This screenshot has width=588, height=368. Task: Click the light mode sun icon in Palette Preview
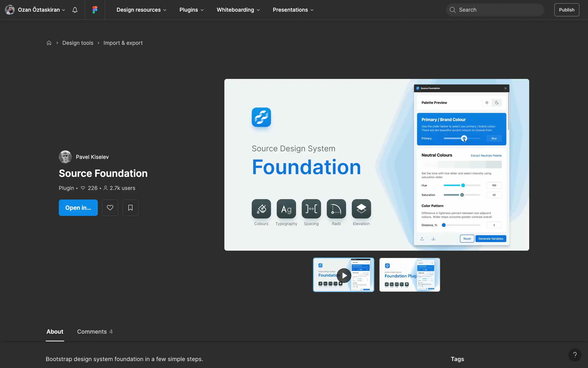point(487,102)
